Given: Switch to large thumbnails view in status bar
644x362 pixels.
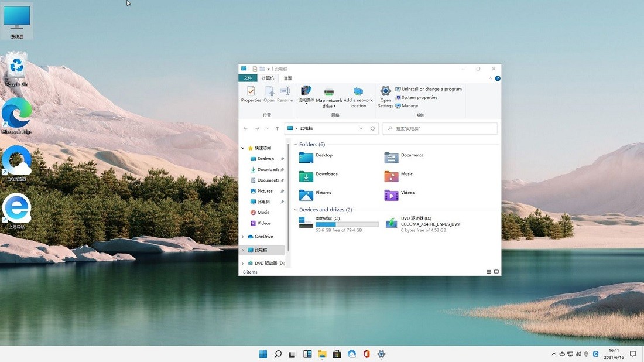Looking at the screenshot, I should (x=496, y=271).
